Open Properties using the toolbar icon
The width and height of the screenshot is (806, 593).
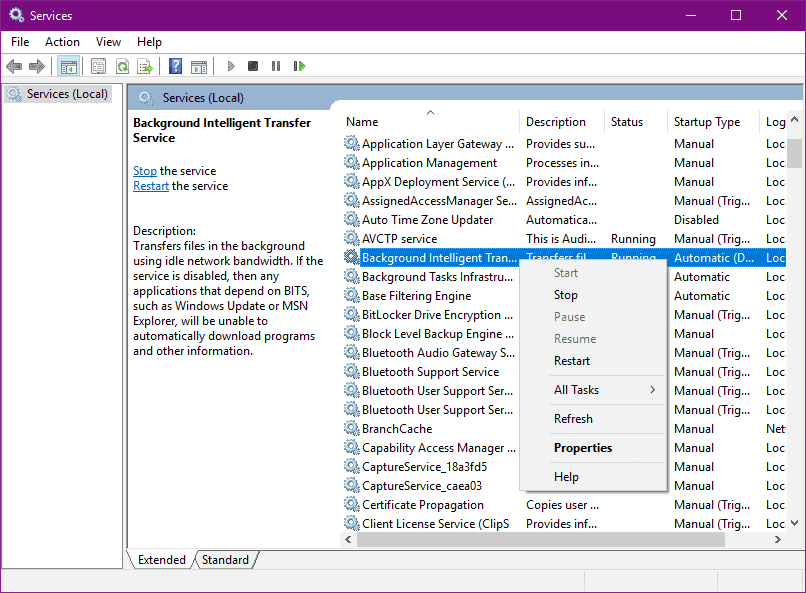(98, 66)
